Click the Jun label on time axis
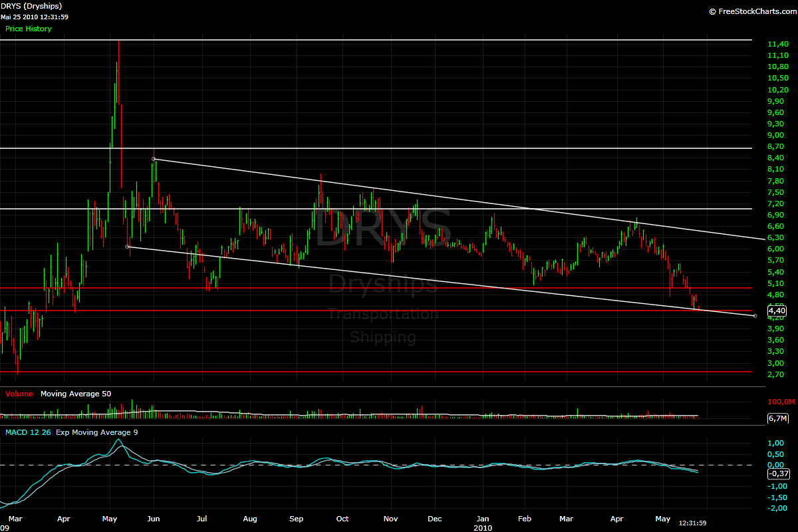798x532 pixels. (153, 519)
